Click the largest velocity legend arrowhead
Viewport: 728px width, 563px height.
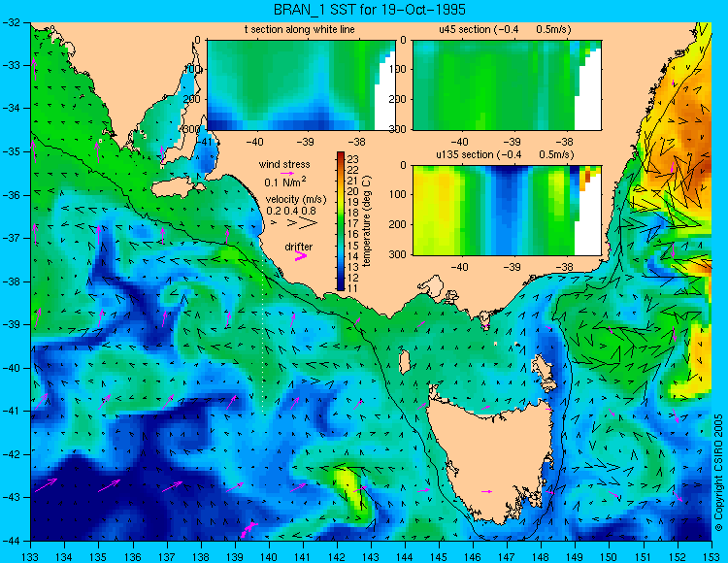coord(308,223)
